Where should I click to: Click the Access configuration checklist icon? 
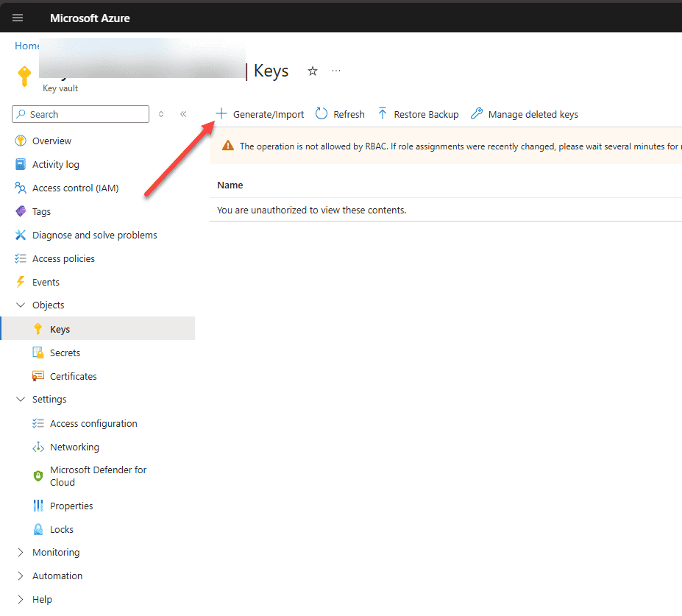point(38,423)
